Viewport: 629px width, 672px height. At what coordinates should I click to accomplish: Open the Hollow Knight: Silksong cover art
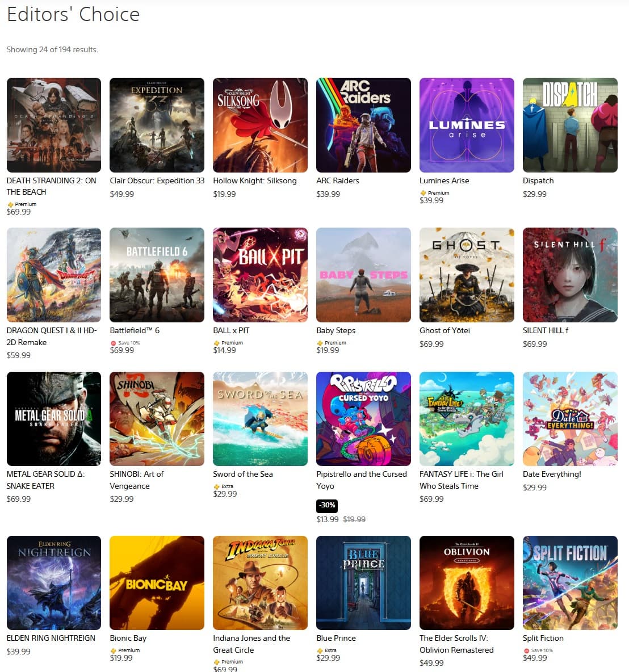(x=260, y=125)
